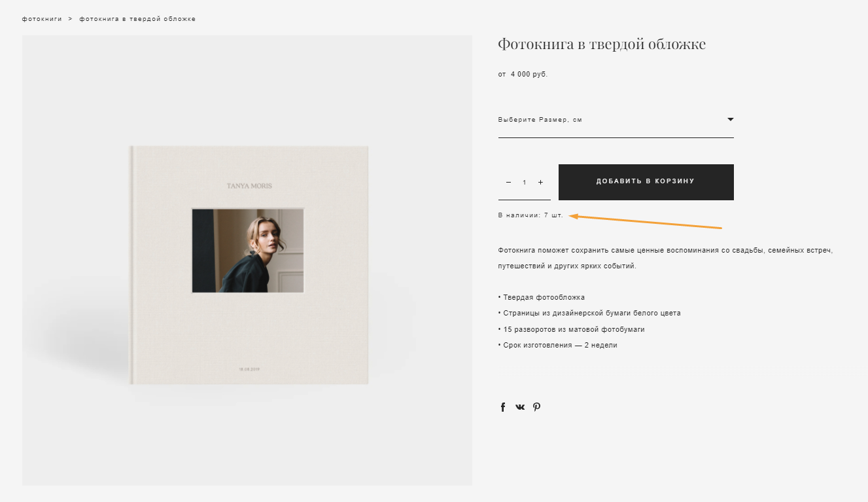868x502 pixels.
Task: Go to 'фотокниги' breadcrumb link
Action: 42,19
